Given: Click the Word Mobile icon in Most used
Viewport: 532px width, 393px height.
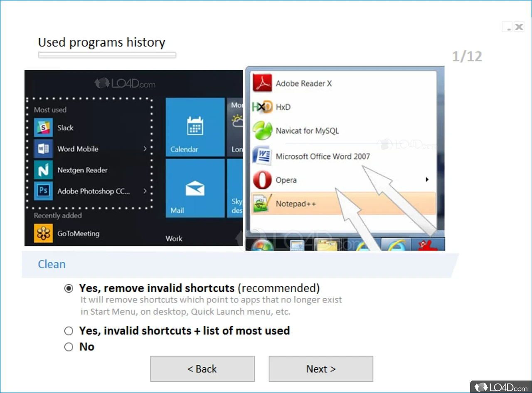Looking at the screenshot, I should click(x=43, y=149).
